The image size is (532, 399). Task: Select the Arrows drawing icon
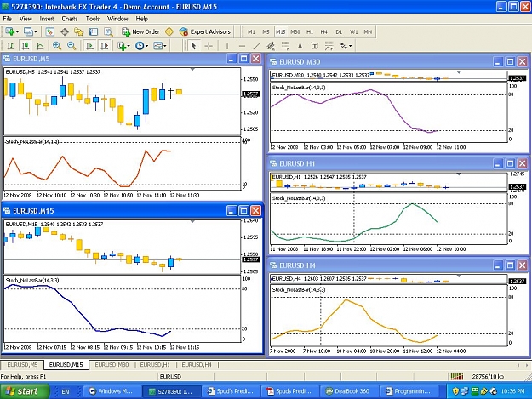[x=344, y=46]
